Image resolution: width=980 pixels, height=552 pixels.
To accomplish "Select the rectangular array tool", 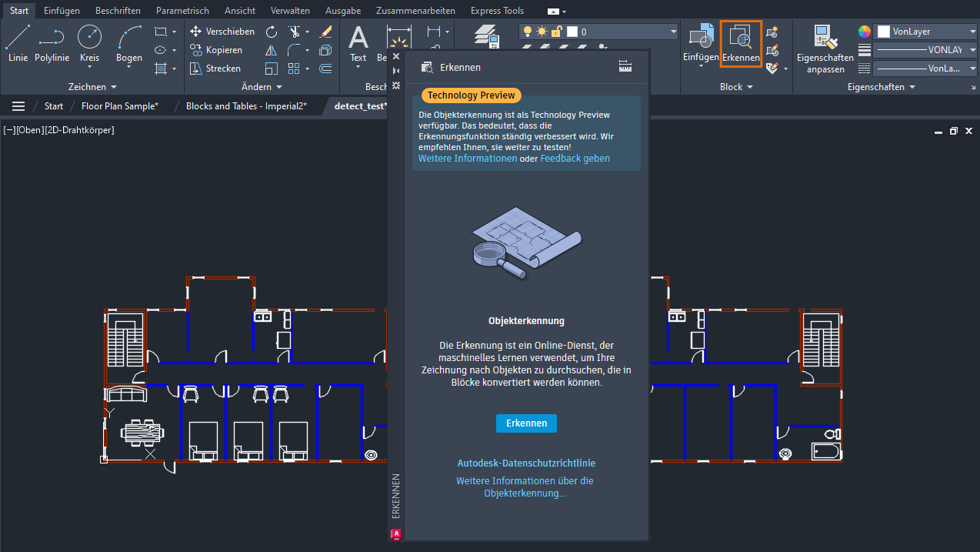I will [295, 69].
